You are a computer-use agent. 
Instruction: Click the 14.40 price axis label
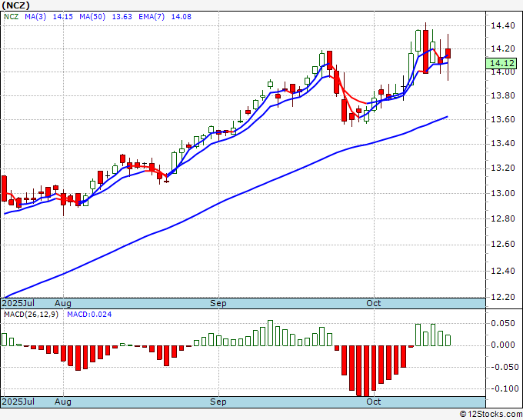[x=503, y=25]
